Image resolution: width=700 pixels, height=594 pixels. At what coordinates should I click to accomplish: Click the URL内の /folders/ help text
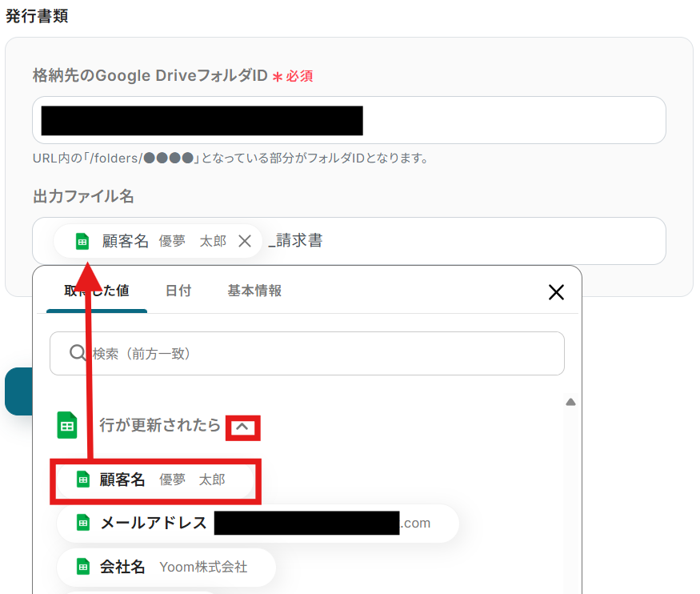230,158
